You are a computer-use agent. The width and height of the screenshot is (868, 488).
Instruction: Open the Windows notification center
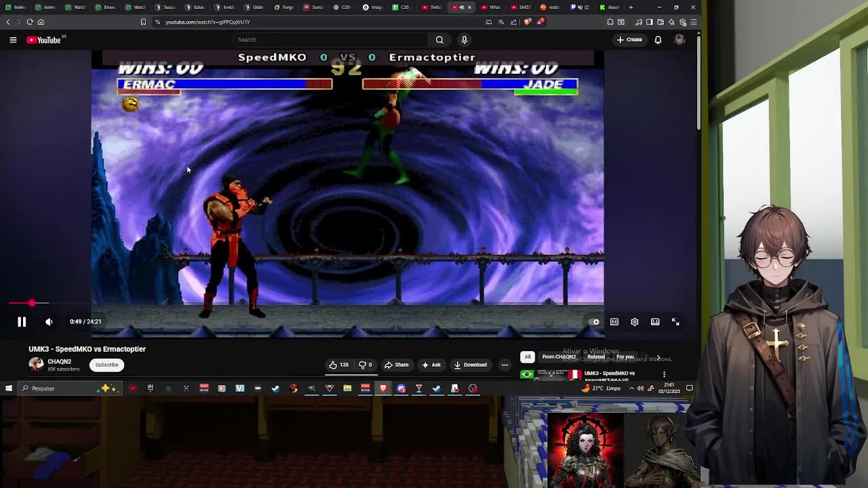[x=689, y=388]
